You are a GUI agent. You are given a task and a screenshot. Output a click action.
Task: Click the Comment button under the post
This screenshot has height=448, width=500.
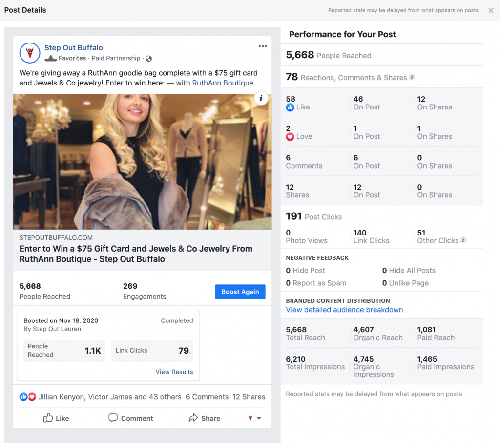tap(131, 418)
